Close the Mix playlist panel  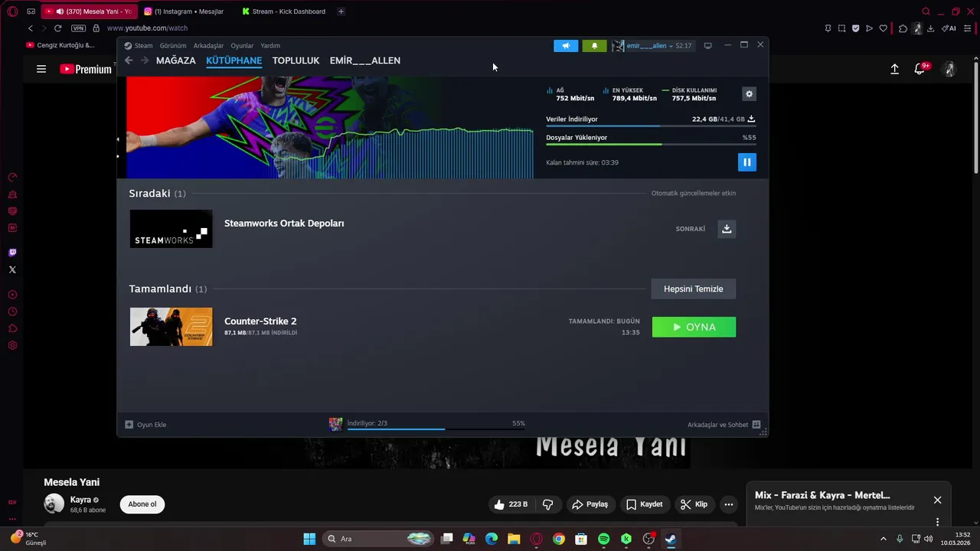point(937,500)
